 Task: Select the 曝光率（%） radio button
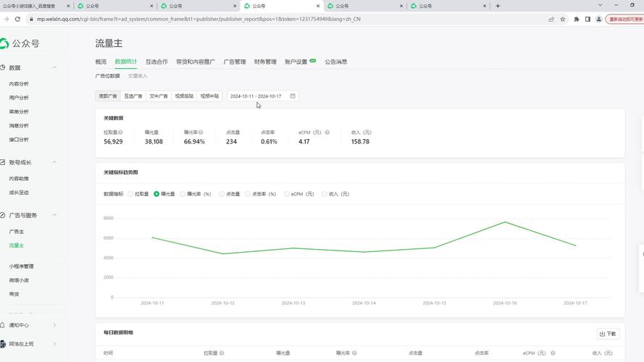pos(183,194)
